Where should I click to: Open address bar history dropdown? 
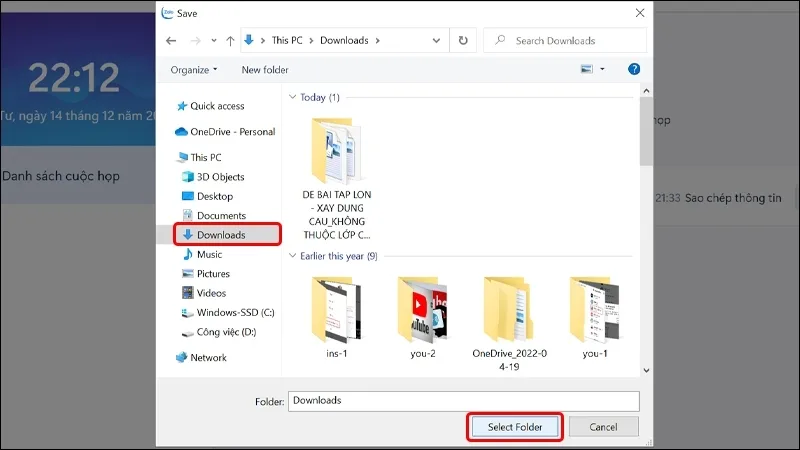(436, 41)
